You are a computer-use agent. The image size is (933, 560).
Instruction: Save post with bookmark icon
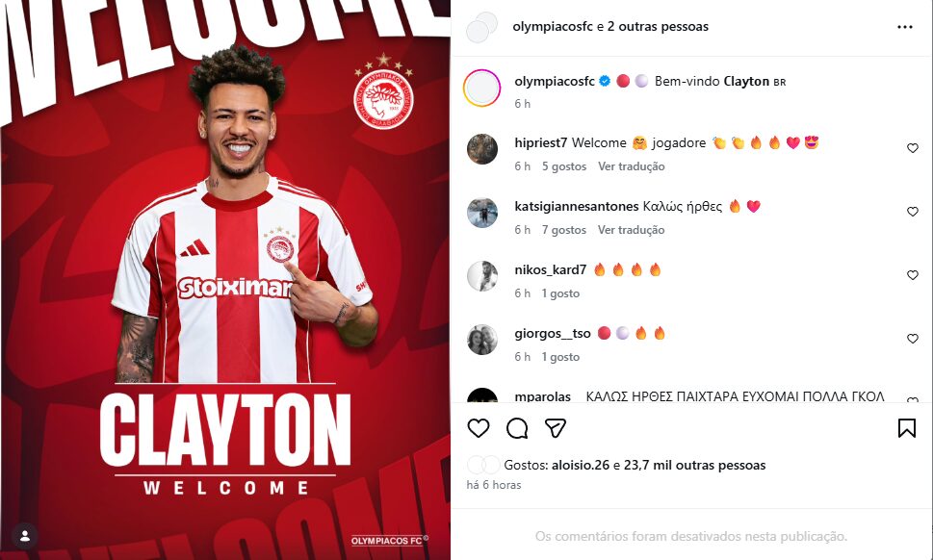(907, 428)
